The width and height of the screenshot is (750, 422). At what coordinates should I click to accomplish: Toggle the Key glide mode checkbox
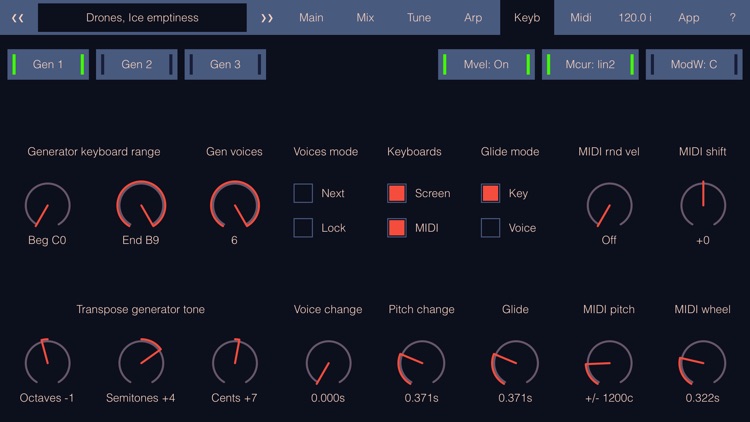490,193
